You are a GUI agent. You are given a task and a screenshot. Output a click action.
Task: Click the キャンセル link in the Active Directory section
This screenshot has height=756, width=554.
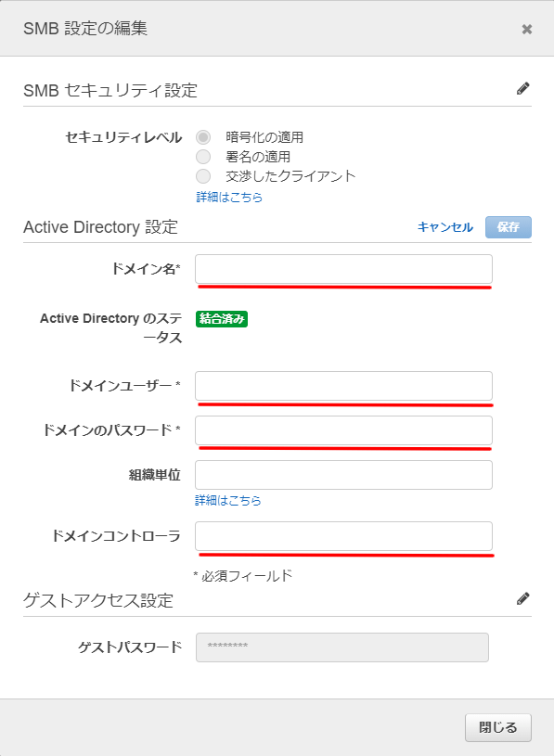coord(445,227)
